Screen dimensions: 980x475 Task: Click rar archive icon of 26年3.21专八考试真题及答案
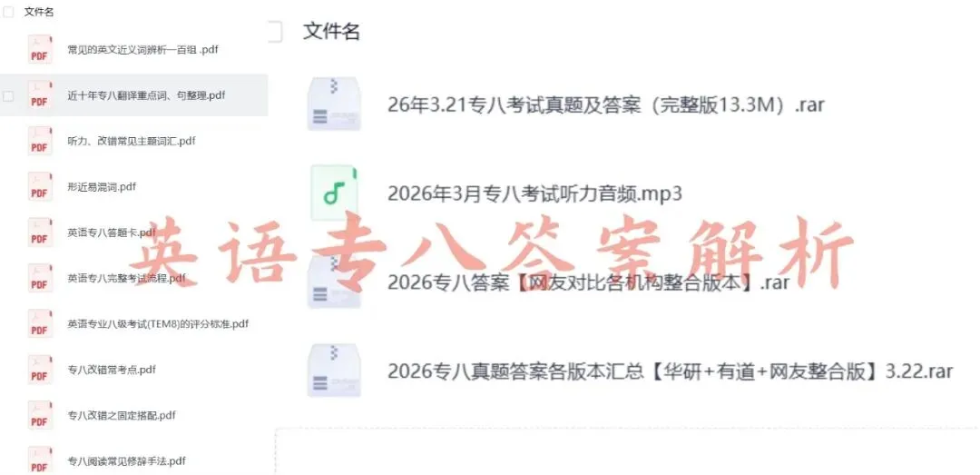334,104
